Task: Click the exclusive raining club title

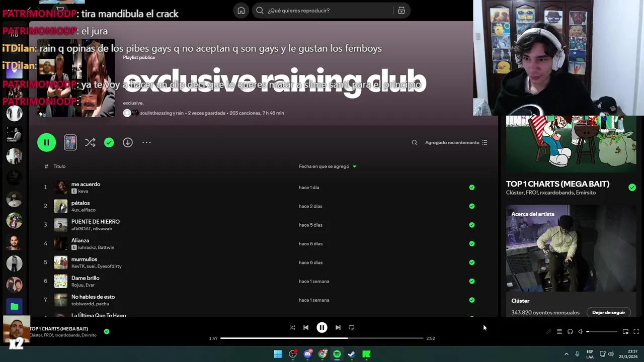Action: pos(274,81)
